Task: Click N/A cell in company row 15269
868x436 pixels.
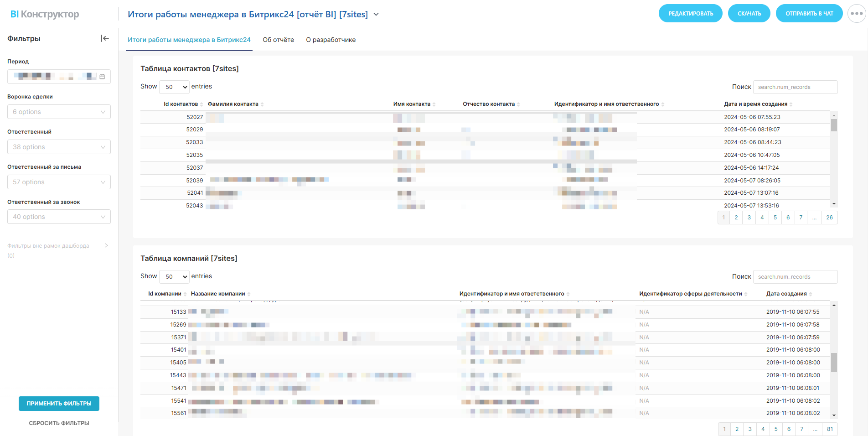Action: 644,325
